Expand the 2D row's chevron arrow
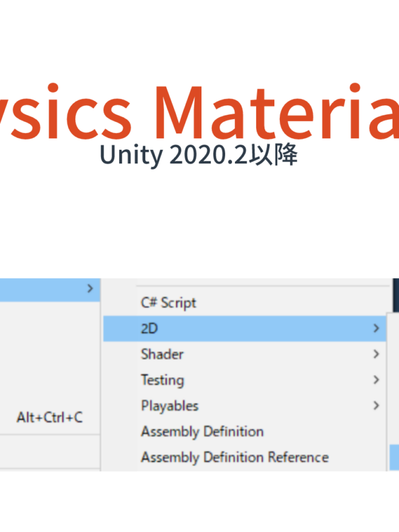The width and height of the screenshot is (399, 532). [x=376, y=328]
